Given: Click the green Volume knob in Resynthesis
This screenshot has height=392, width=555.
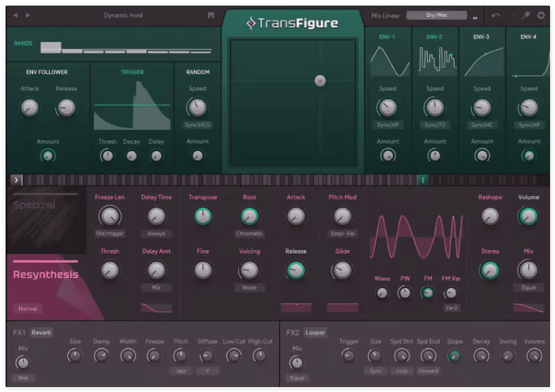Looking at the screenshot, I should click(x=528, y=216).
